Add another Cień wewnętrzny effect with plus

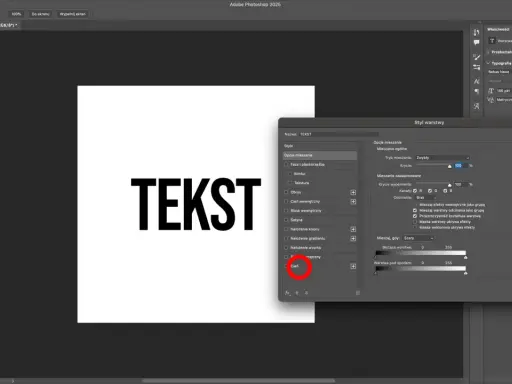click(x=353, y=202)
